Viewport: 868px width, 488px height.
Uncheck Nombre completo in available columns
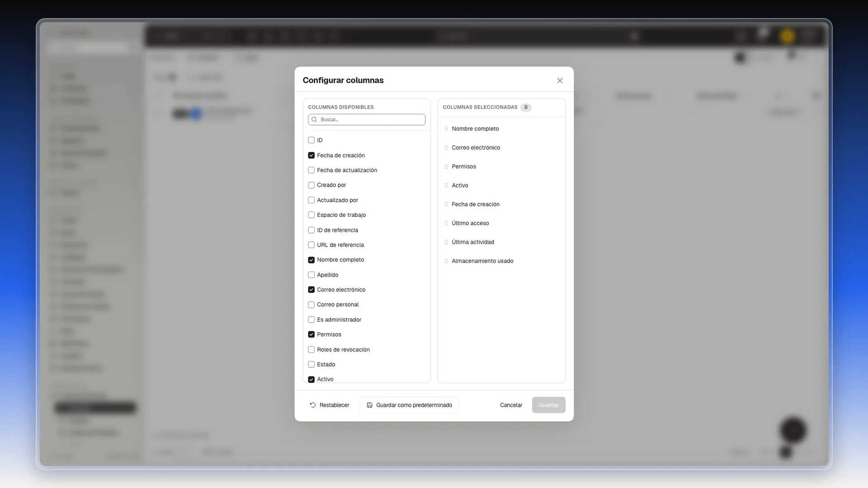click(x=311, y=260)
